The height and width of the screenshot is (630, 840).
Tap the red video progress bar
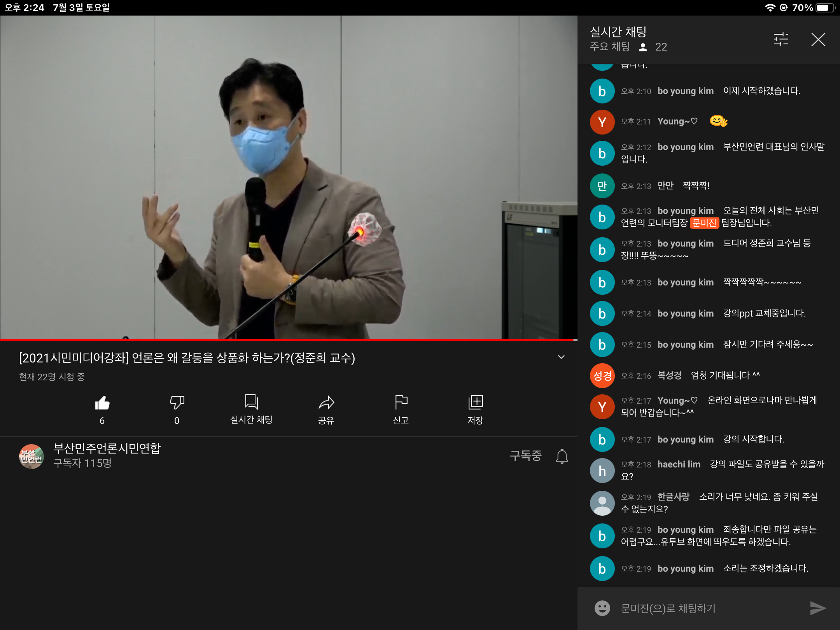pos(288,340)
